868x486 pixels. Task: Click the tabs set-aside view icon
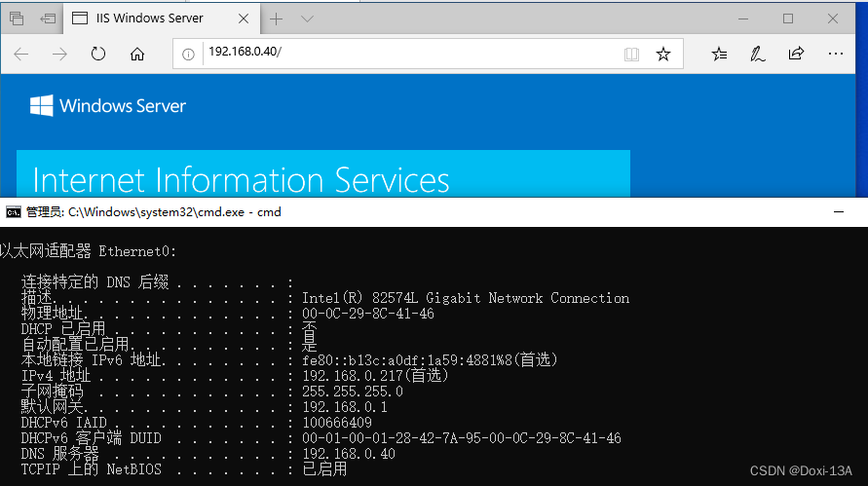(17, 19)
